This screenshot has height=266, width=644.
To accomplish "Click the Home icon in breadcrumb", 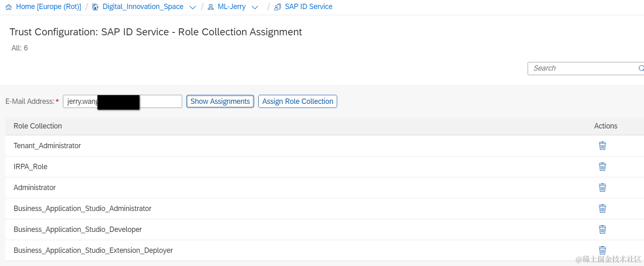I will click(9, 7).
